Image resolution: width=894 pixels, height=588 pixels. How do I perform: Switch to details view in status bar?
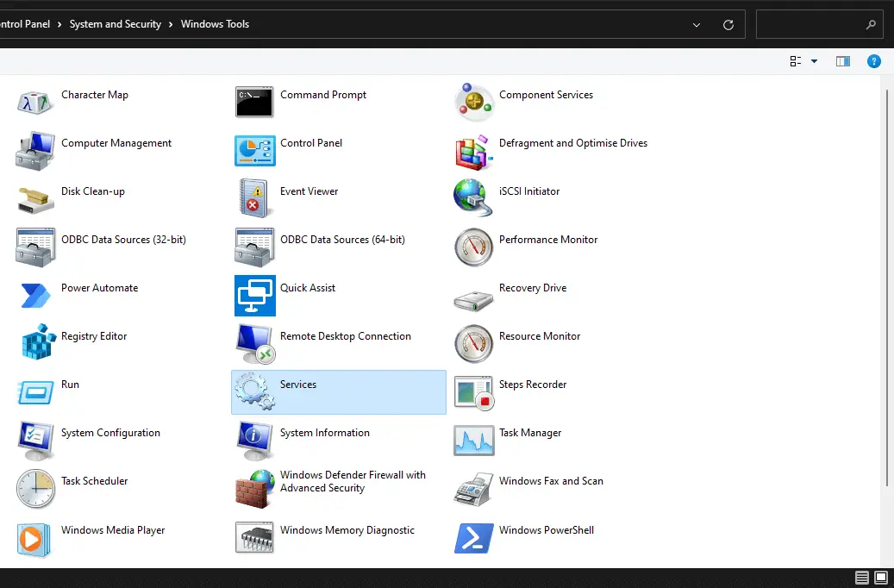pos(862,578)
